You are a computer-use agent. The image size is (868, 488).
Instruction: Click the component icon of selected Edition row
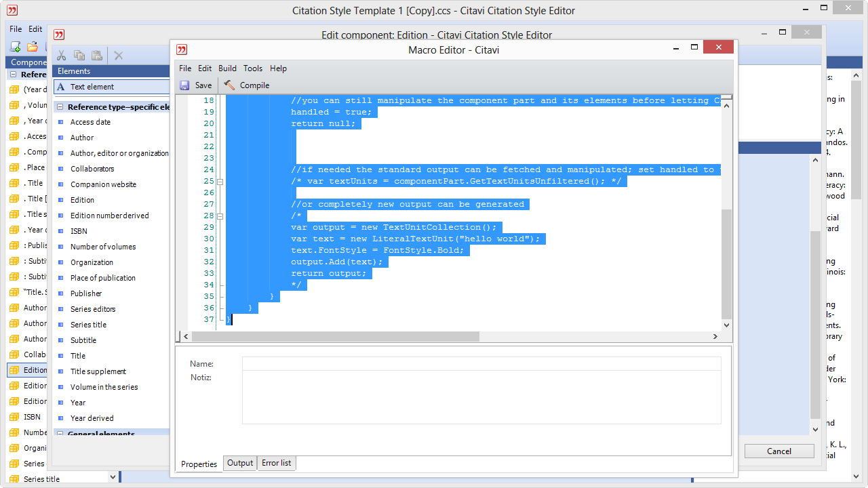coord(14,370)
